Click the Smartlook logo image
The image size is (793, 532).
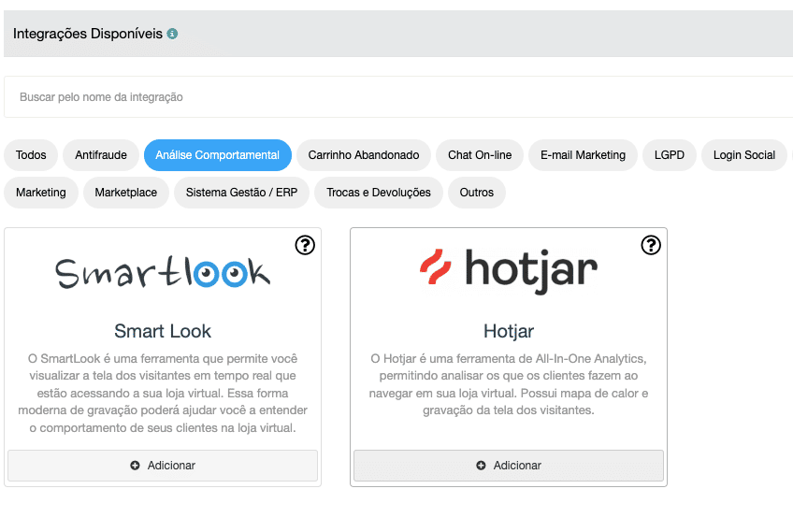click(x=163, y=271)
